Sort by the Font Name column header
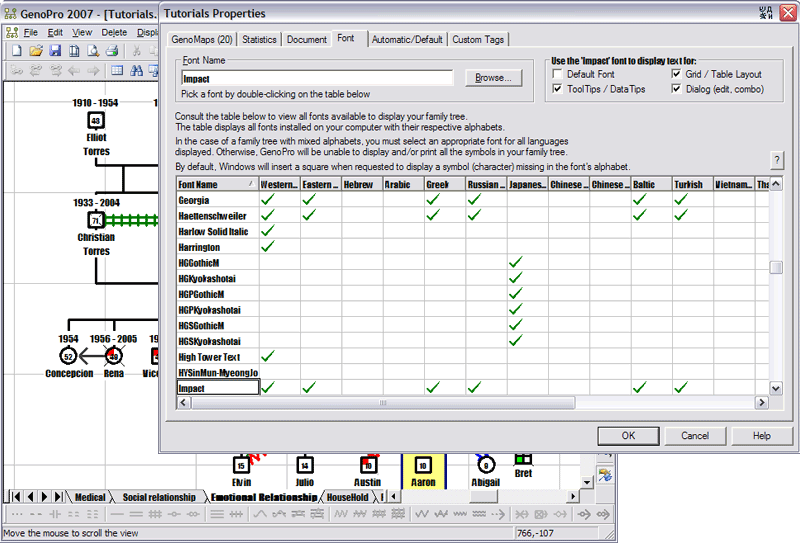Image resolution: width=800 pixels, height=543 pixels. tap(218, 184)
